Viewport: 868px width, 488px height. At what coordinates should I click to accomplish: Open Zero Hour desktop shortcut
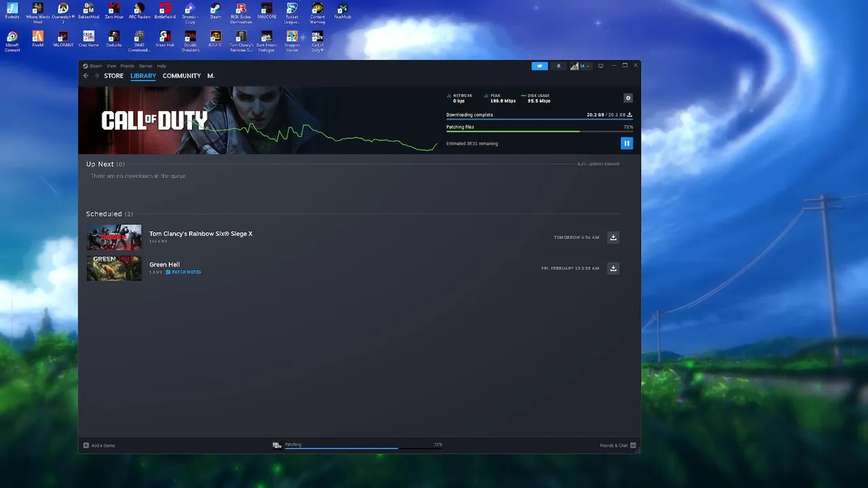tap(114, 12)
